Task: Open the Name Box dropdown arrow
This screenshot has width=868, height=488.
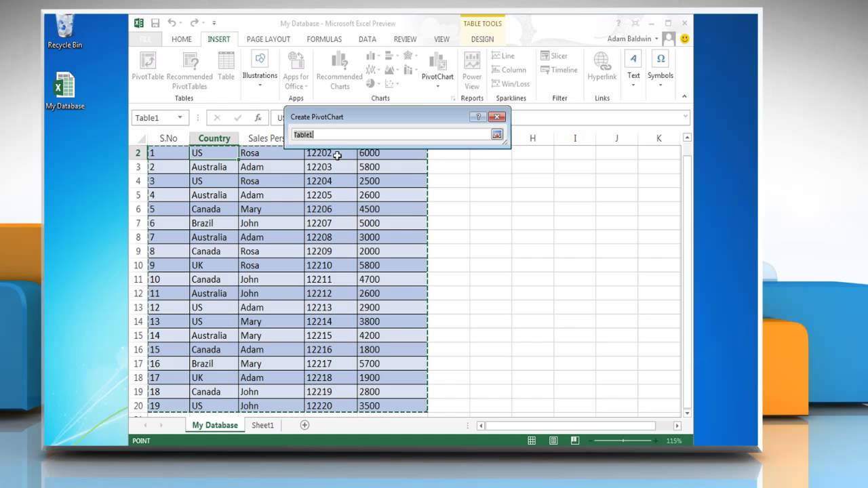Action: pyautogui.click(x=180, y=118)
